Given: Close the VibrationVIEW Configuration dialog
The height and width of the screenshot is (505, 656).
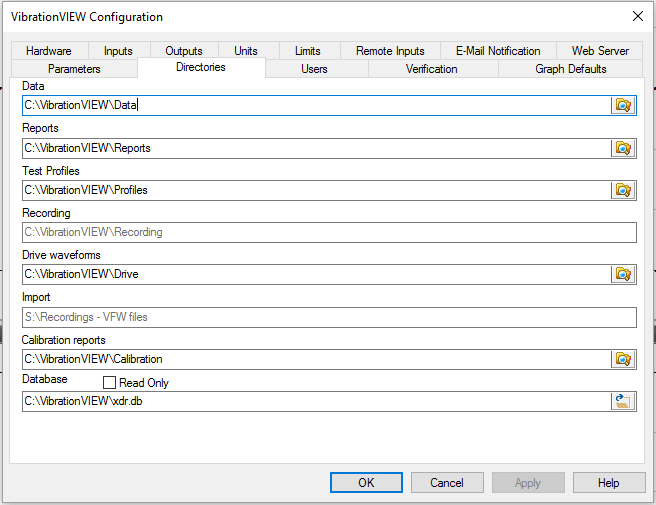Looking at the screenshot, I should [x=638, y=16].
